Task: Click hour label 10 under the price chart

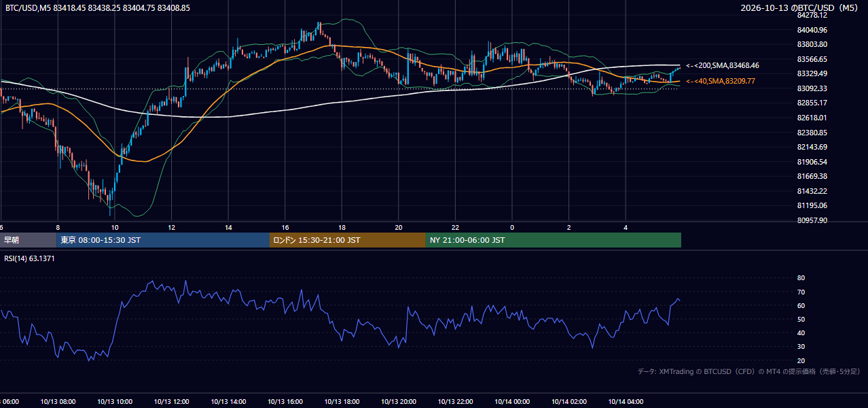Action: [x=115, y=227]
